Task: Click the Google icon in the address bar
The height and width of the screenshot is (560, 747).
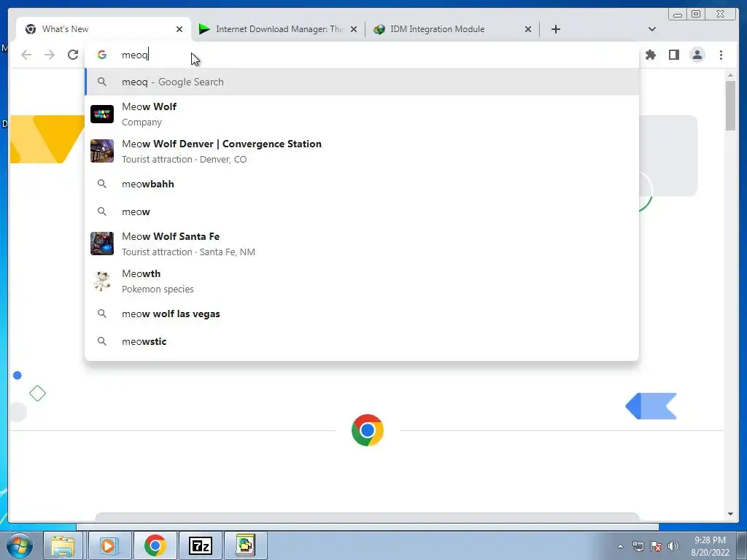Action: (102, 55)
